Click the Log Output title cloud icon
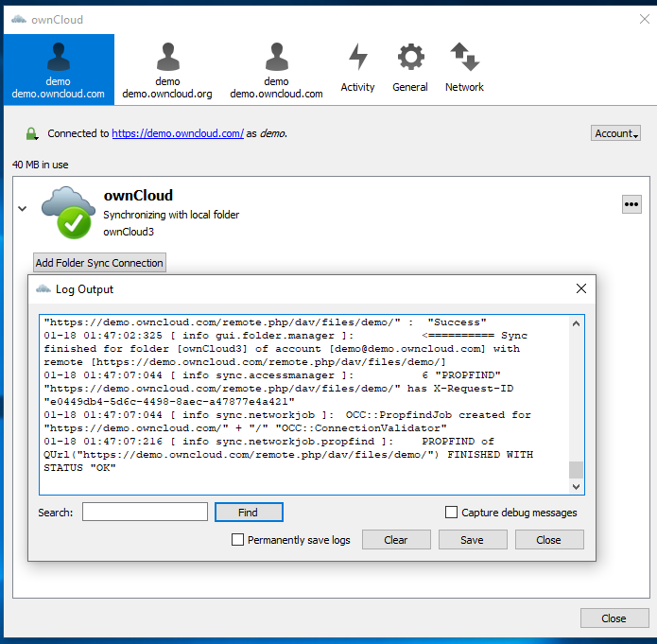 (43, 288)
